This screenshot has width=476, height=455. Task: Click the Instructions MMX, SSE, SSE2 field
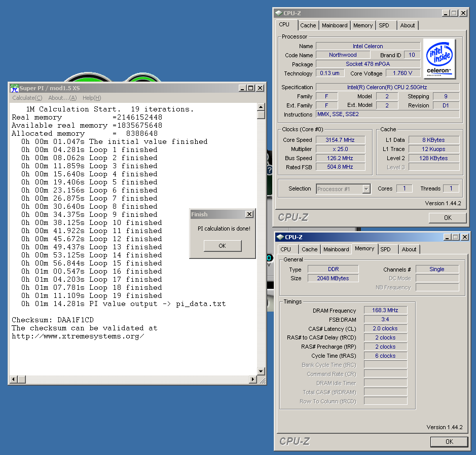[388, 115]
